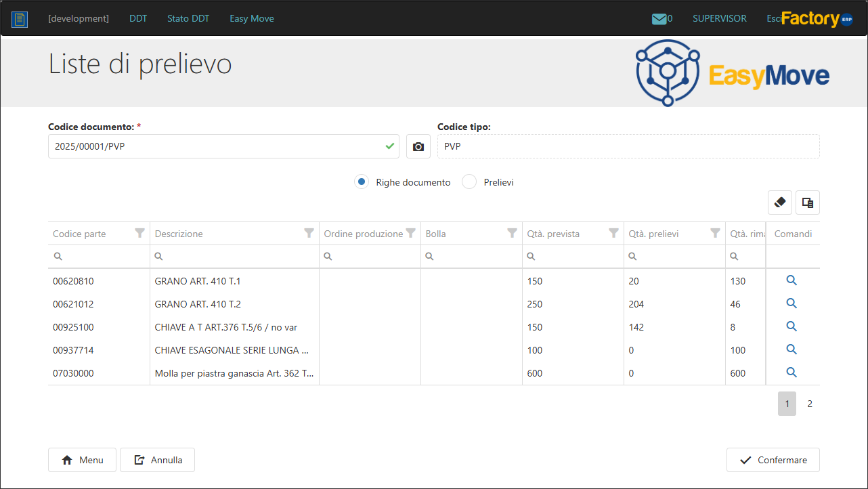Click the Codice documento input field

[x=223, y=146]
